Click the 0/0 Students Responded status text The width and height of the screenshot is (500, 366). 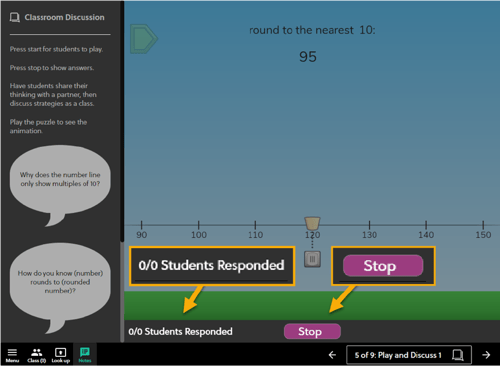click(180, 331)
